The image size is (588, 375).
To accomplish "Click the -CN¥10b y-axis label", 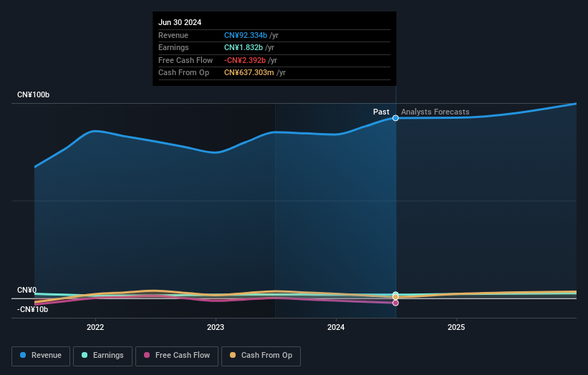I will 33,309.
